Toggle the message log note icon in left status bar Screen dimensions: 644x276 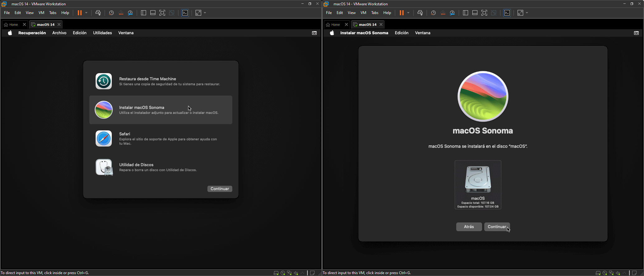point(312,273)
